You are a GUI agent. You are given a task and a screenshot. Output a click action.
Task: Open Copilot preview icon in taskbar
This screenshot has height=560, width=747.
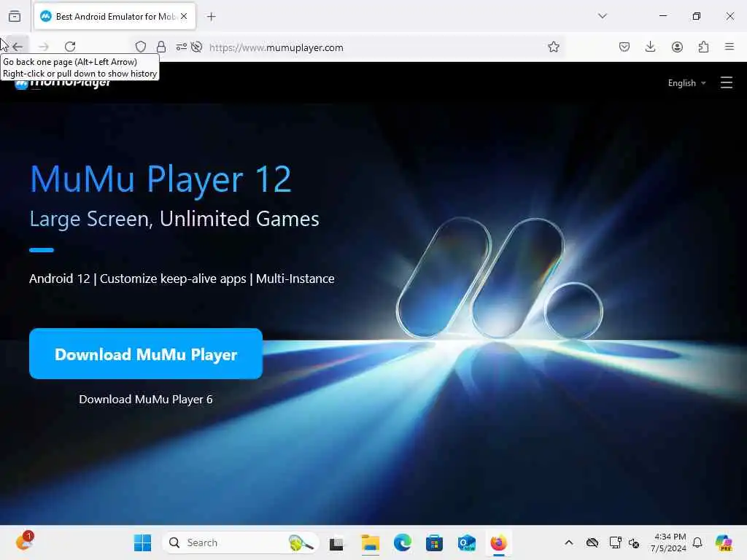pyautogui.click(x=724, y=542)
